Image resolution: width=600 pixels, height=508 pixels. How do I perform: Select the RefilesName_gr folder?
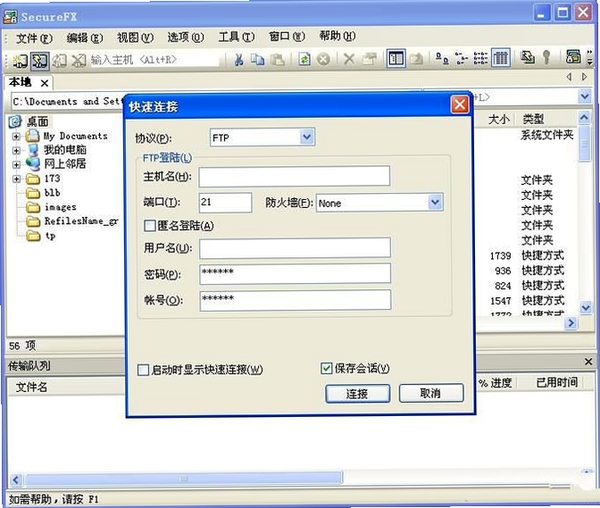click(81, 221)
